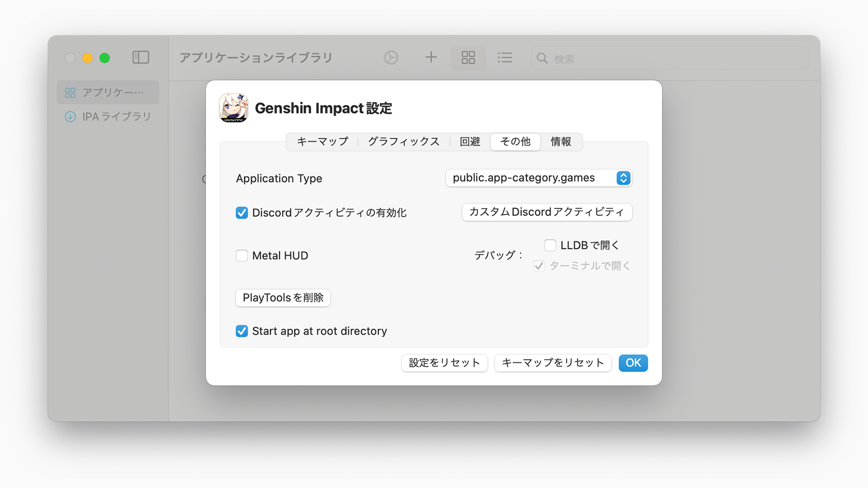868x488 pixels.
Task: Click the Genshin Impact app icon
Action: point(233,108)
